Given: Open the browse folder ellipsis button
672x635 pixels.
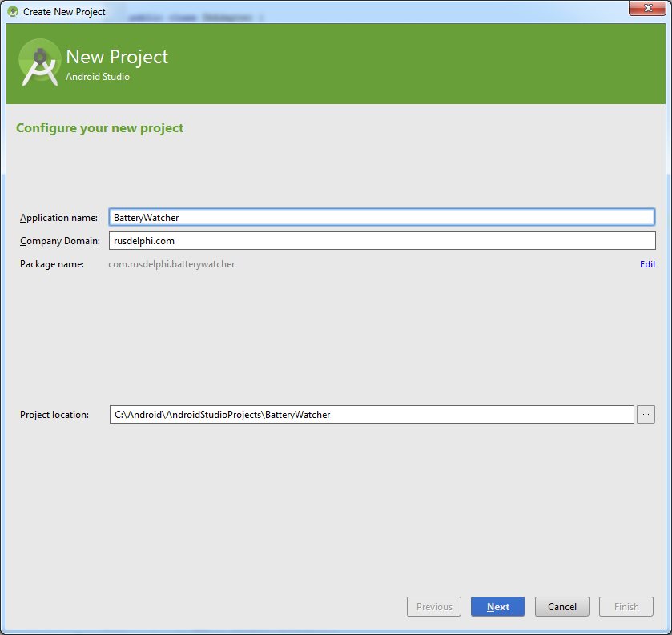Looking at the screenshot, I should [x=646, y=414].
